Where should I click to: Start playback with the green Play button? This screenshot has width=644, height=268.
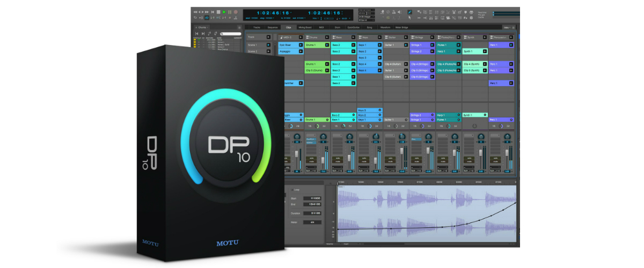point(224,12)
